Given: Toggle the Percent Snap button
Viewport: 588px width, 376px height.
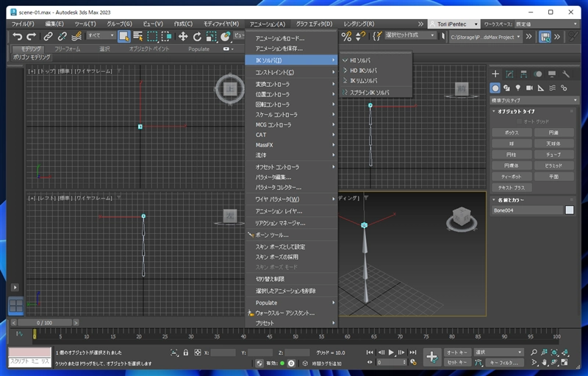Looking at the screenshot, I should 346,36.
